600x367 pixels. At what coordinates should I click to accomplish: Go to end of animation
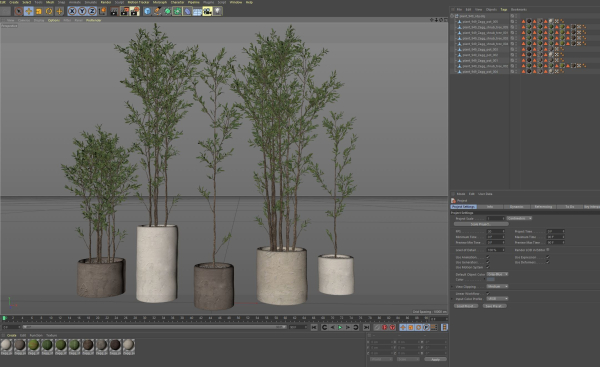tap(366, 327)
